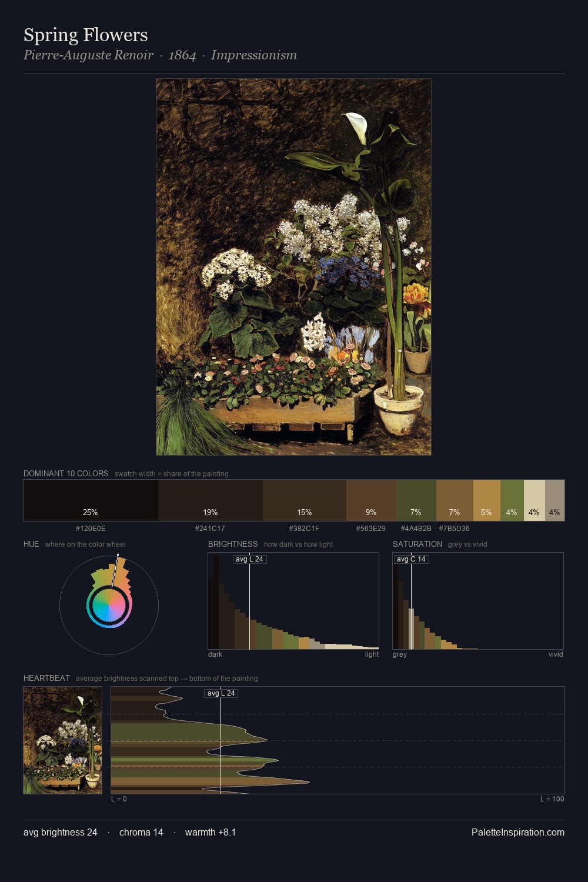Click the Spring Flowers title

coord(86,35)
